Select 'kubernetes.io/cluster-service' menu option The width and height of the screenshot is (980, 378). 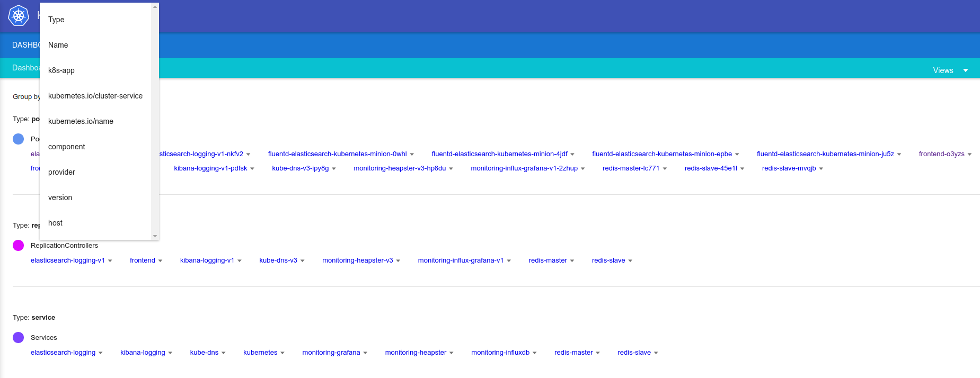coord(95,96)
